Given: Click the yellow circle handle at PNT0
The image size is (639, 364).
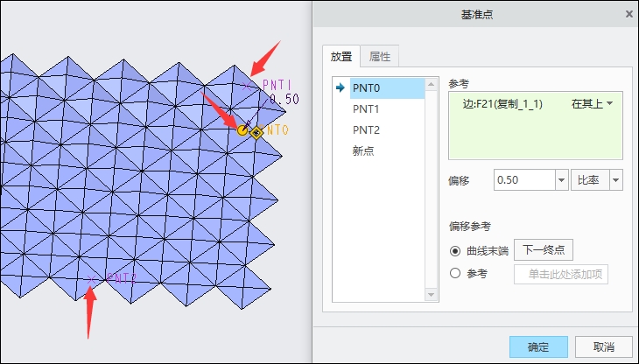Looking at the screenshot, I should tap(242, 130).
